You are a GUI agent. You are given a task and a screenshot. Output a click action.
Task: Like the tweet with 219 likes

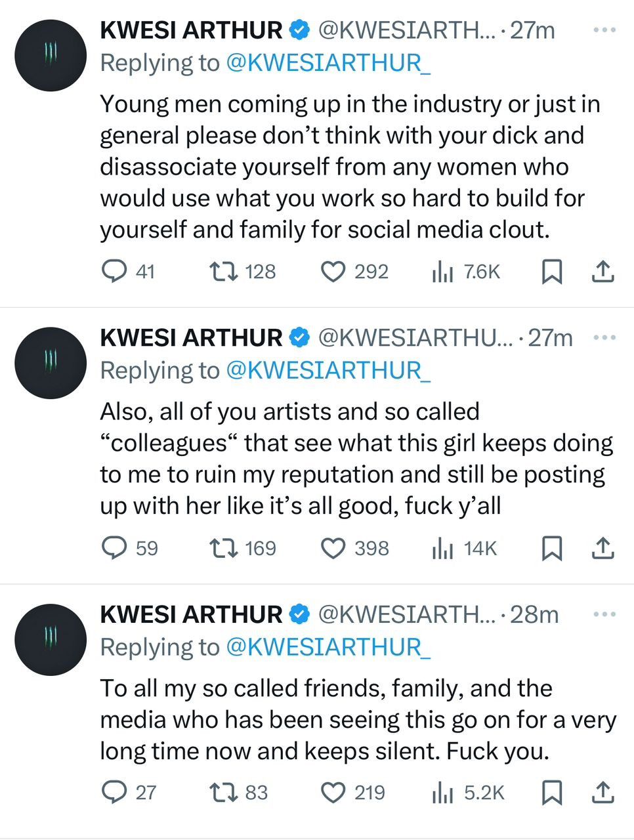333,793
